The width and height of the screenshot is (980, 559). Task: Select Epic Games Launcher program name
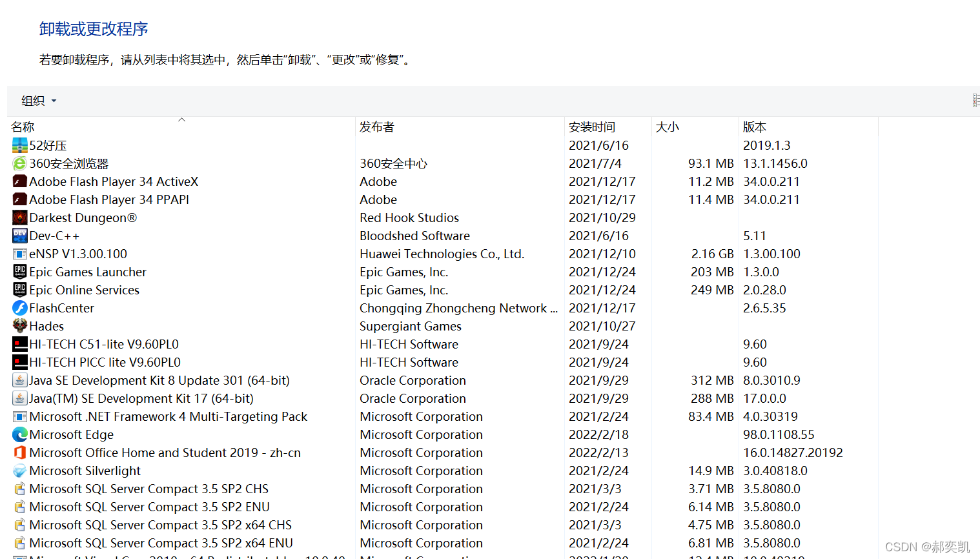coord(88,272)
